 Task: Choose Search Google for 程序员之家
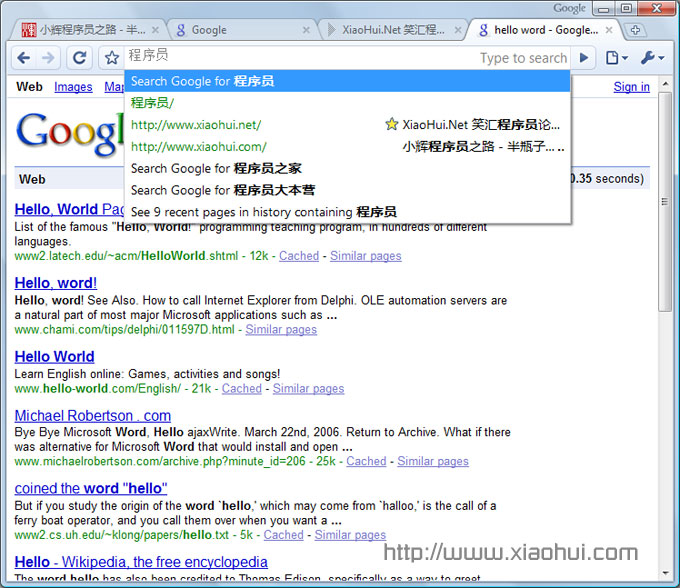tap(347, 168)
